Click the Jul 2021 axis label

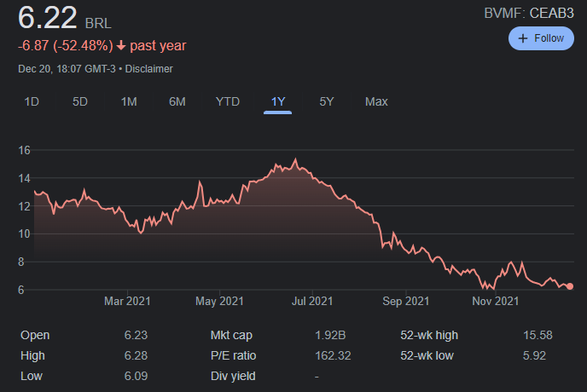(312, 301)
